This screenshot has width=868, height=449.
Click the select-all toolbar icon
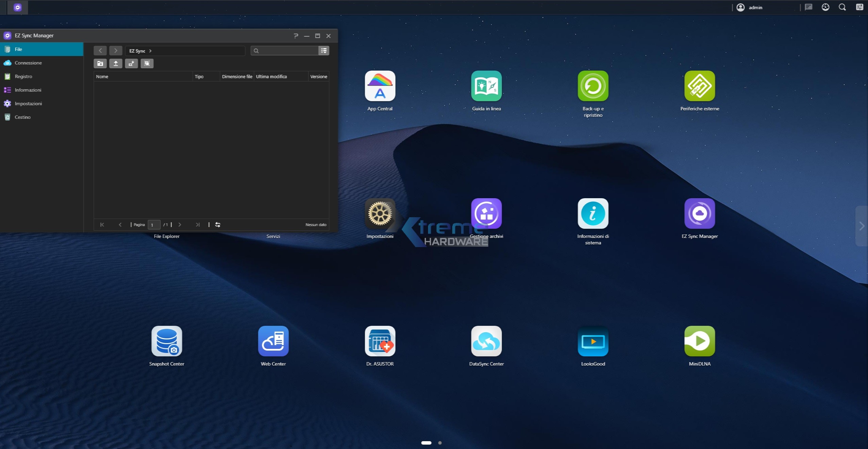coord(147,63)
